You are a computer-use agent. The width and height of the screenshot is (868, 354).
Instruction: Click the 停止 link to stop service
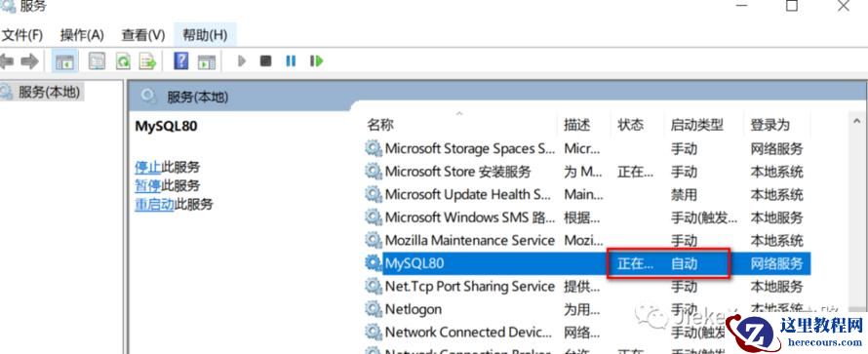(148, 167)
